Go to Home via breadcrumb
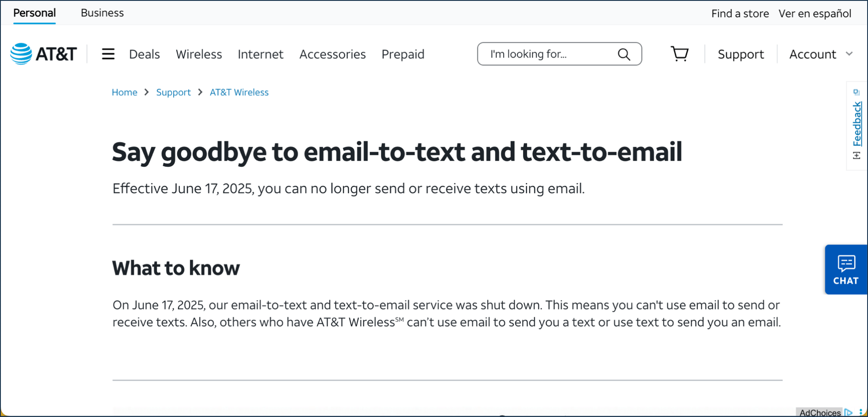The height and width of the screenshot is (417, 868). [x=124, y=93]
